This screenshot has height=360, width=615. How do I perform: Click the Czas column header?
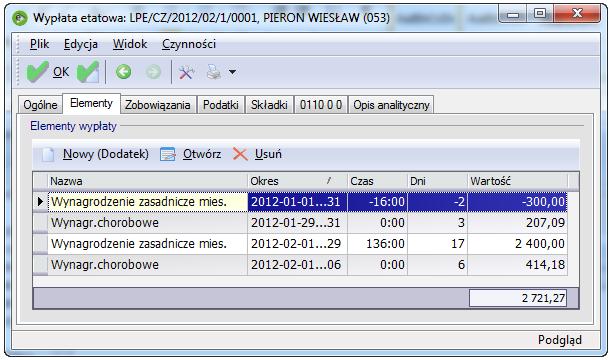coord(377,181)
